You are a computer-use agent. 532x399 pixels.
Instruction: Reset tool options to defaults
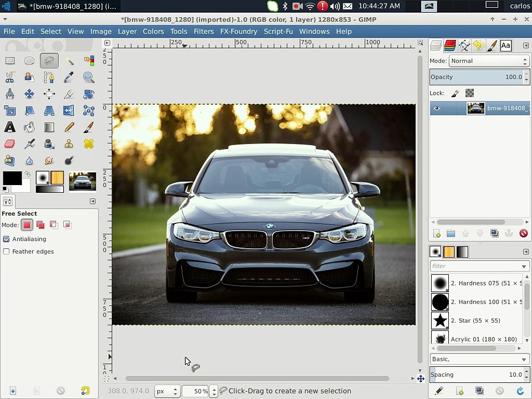[x=85, y=391]
